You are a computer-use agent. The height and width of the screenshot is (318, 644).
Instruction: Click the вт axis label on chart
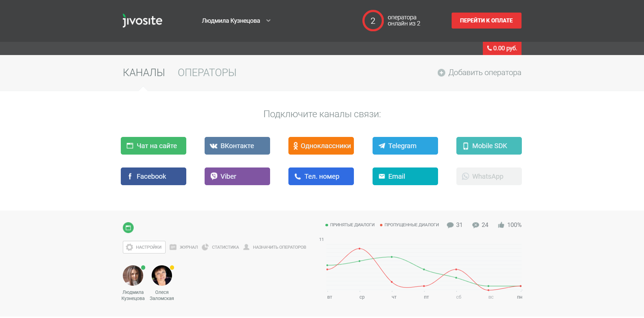(329, 297)
